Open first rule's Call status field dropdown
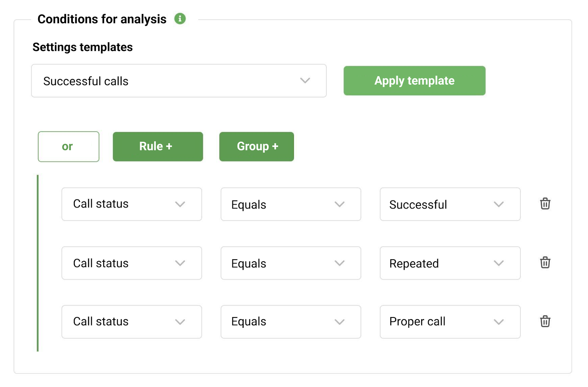588x387 pixels. pos(132,204)
